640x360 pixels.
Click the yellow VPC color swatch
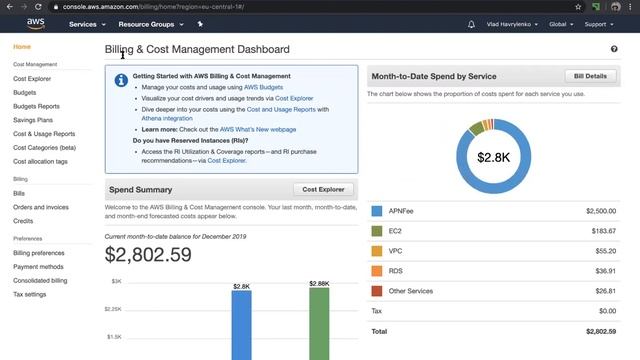(377, 251)
